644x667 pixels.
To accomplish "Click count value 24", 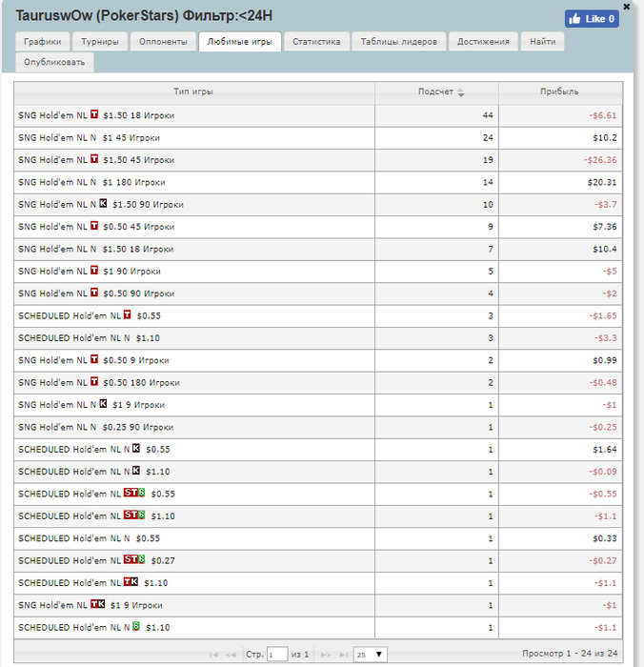I will click(x=488, y=138).
